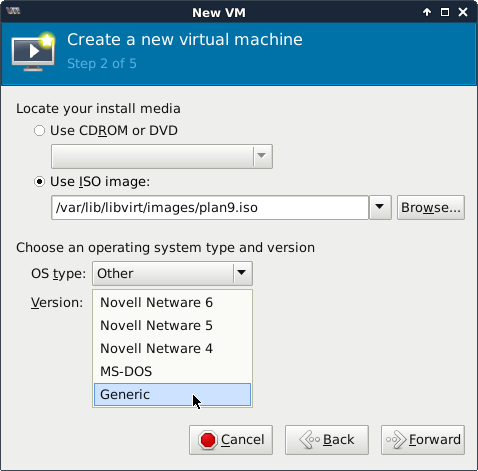Image resolution: width=478 pixels, height=471 pixels.
Task: Click the right arrow icon on Forward
Action: 396,440
